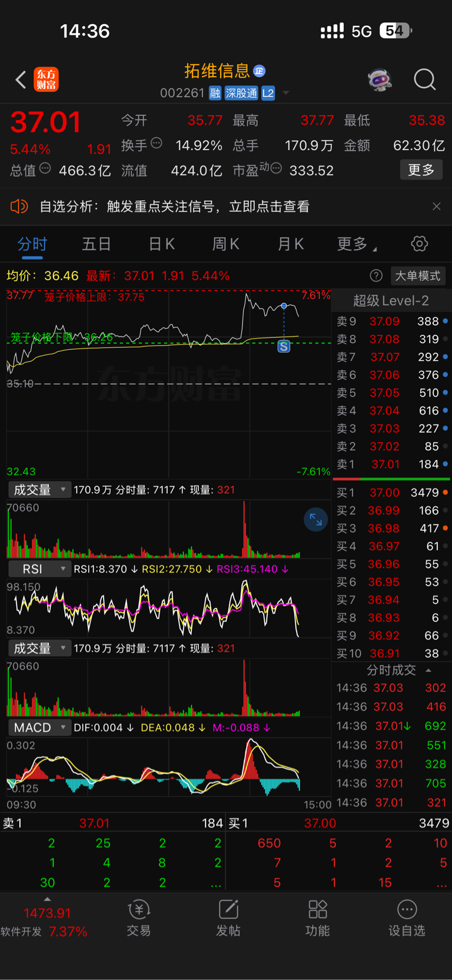Expand stock code dropdown arrow
Screen dimensions: 452x980
coord(286,93)
